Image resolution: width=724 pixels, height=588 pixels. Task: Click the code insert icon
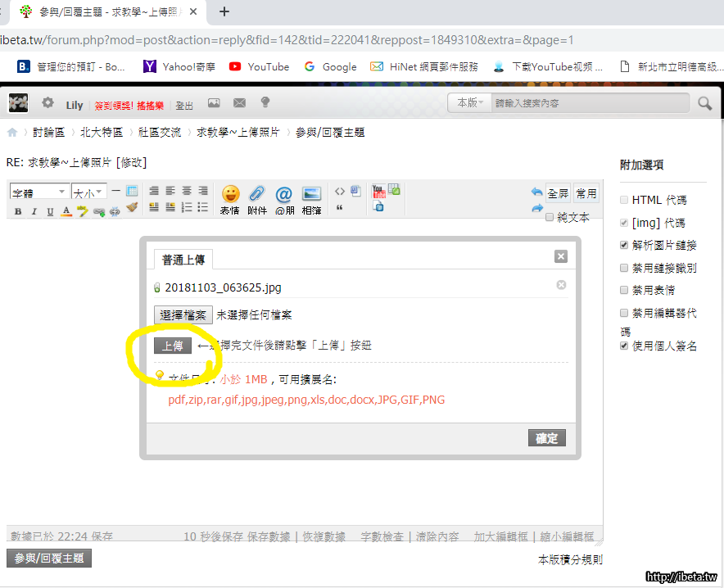(340, 192)
